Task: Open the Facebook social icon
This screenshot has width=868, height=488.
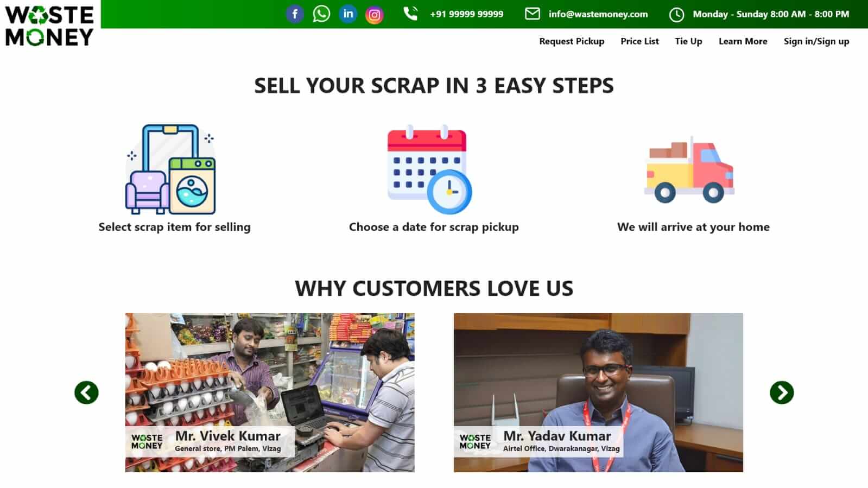Action: 294,14
